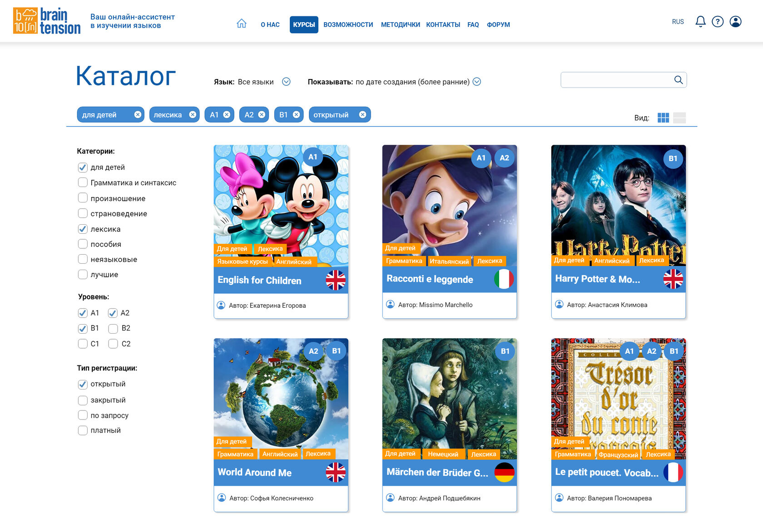Open the 'КОНТАКТЫ' menu item

pos(443,25)
